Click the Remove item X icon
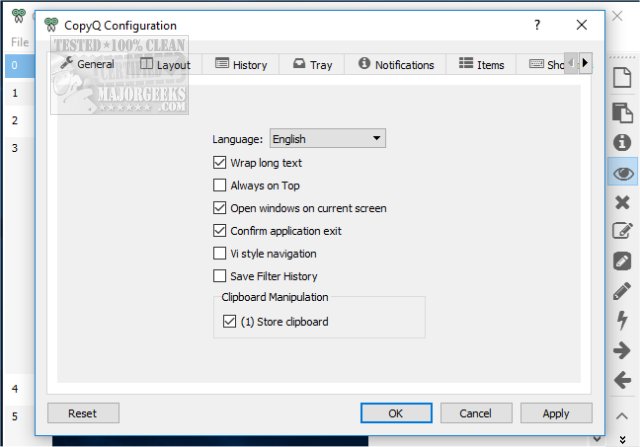Screen dimensions: 640x447 click(622, 202)
